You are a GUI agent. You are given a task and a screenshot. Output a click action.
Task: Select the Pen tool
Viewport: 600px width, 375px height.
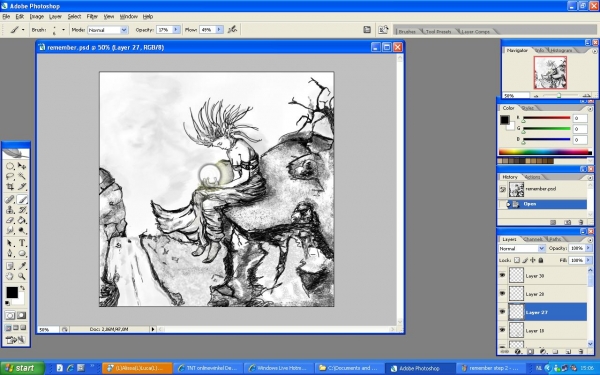[x=10, y=253]
